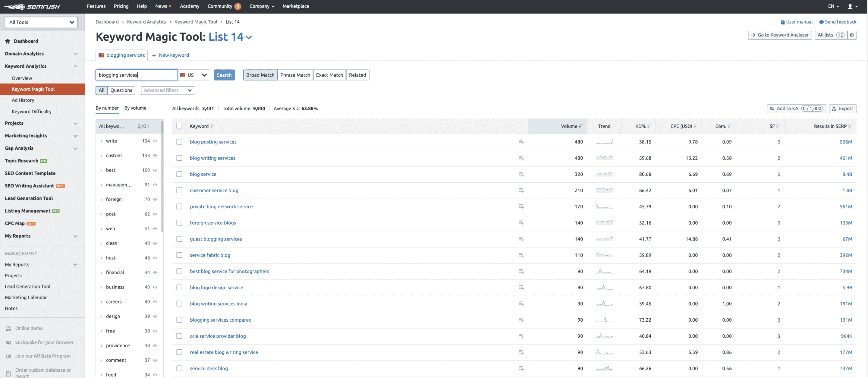Open Pricing in the top menu
Image resolution: width=868 pixels, height=378 pixels.
tap(121, 6)
